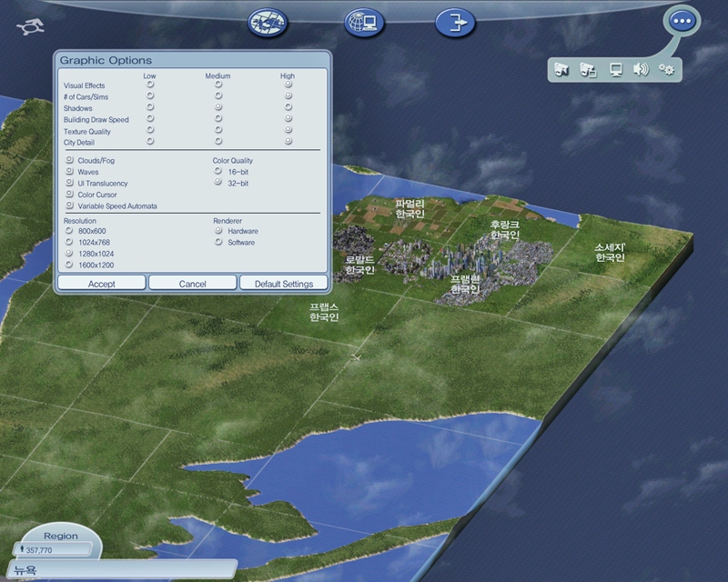The height and width of the screenshot is (582, 728).
Task: Open the region view map icon
Action: point(268,23)
